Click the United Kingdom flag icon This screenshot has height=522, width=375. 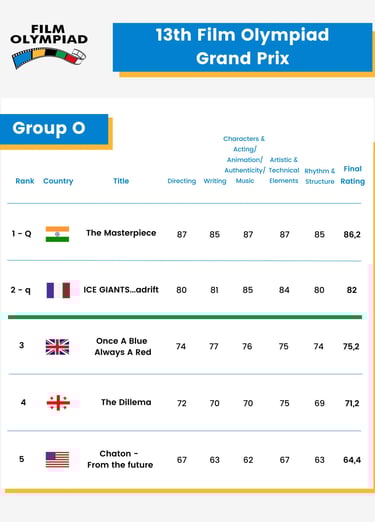(57, 347)
